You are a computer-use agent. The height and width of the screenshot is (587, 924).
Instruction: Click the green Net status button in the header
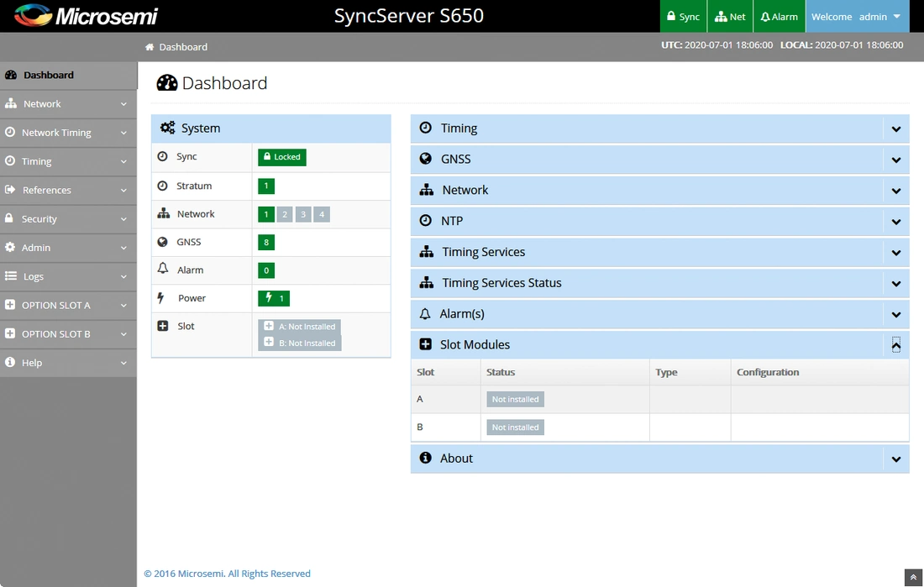pos(730,17)
